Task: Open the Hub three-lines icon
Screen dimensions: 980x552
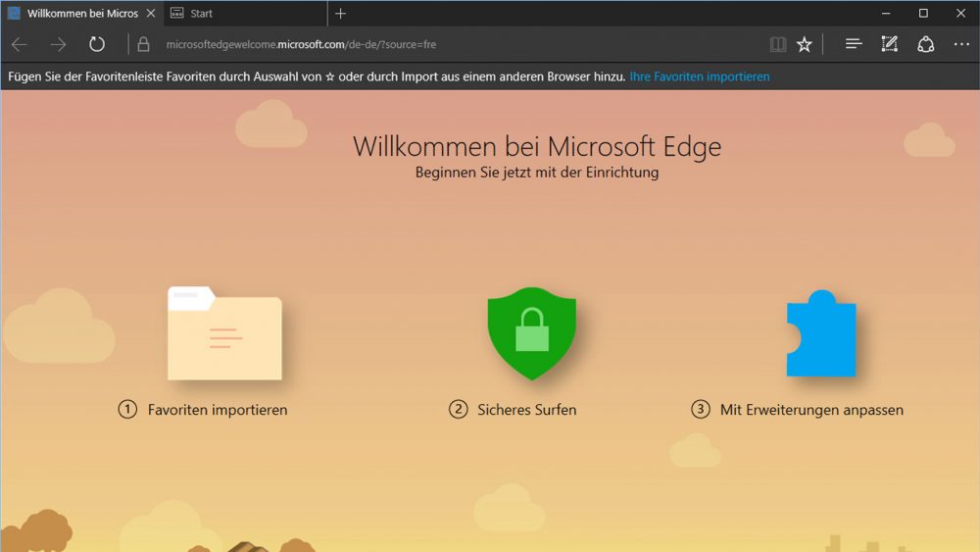Action: 854,44
